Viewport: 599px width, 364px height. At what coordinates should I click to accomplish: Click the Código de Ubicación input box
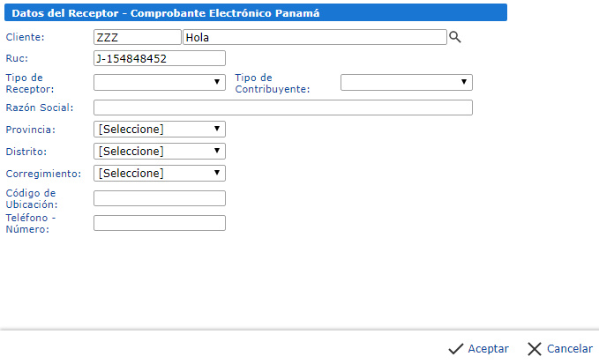160,198
